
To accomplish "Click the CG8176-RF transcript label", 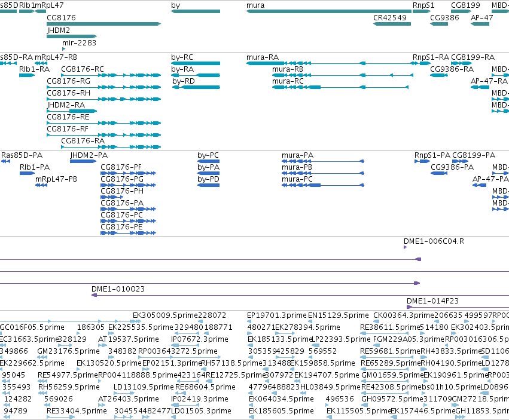I will [68, 129].
